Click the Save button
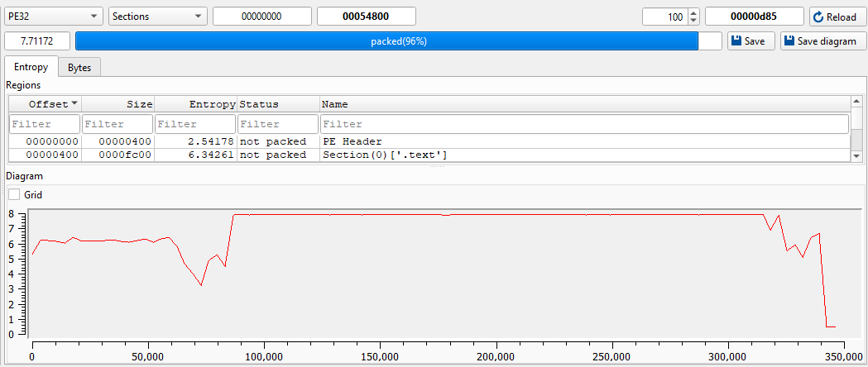The image size is (868, 367). pyautogui.click(x=751, y=41)
